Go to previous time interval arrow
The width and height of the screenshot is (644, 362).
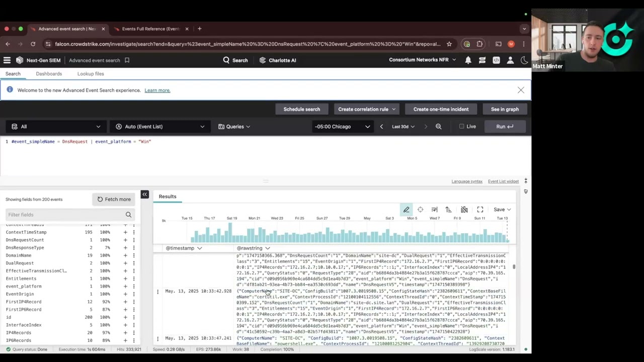381,127
